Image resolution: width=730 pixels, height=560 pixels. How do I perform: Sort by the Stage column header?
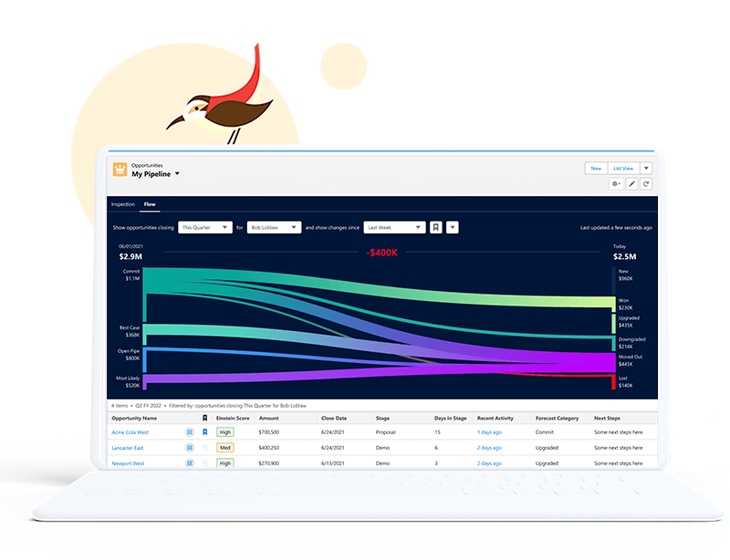(x=382, y=418)
